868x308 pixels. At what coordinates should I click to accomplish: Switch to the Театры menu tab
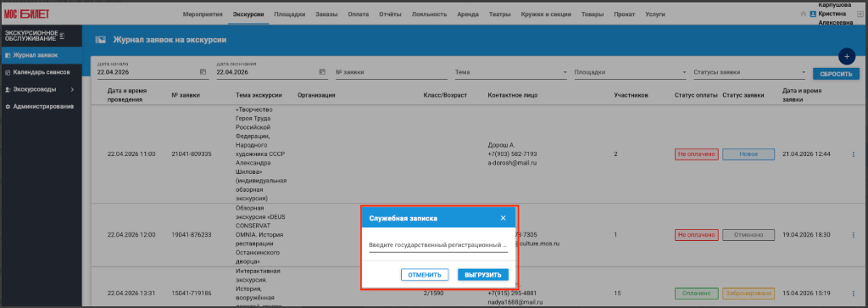point(500,14)
